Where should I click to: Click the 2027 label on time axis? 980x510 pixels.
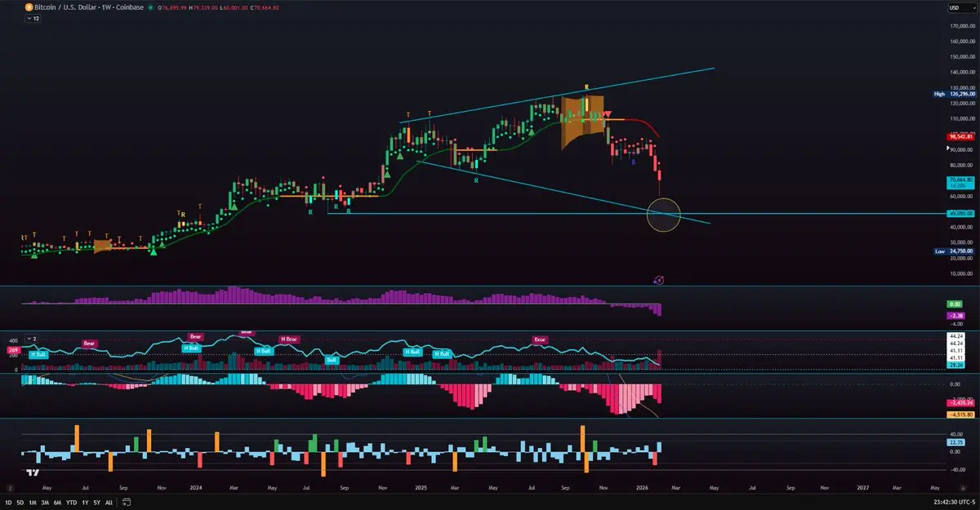862,486
